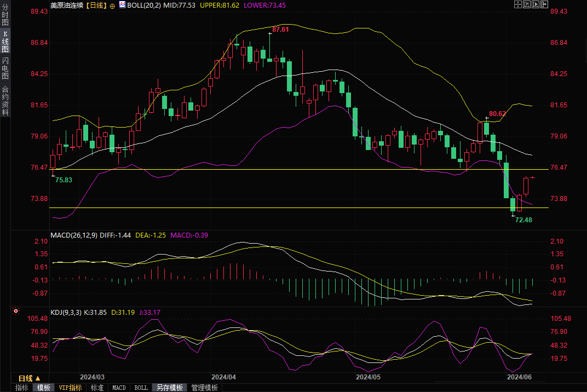Switch to VIP指标 tab

point(70,388)
